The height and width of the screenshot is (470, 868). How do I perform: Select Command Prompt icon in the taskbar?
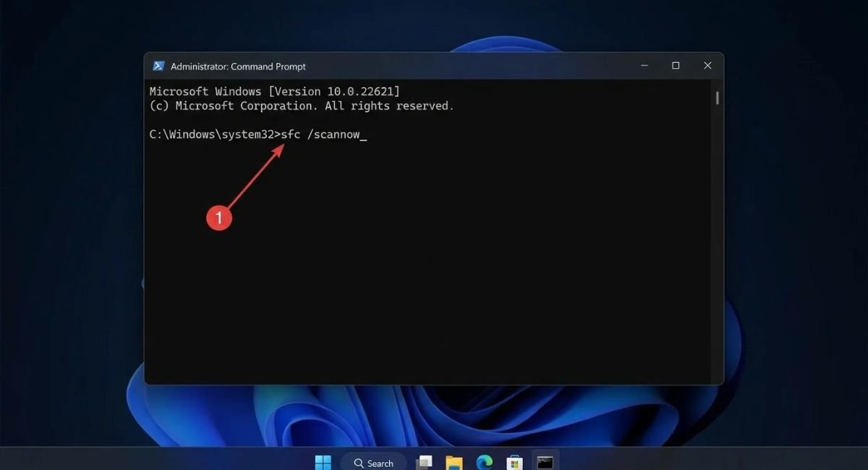point(545,463)
